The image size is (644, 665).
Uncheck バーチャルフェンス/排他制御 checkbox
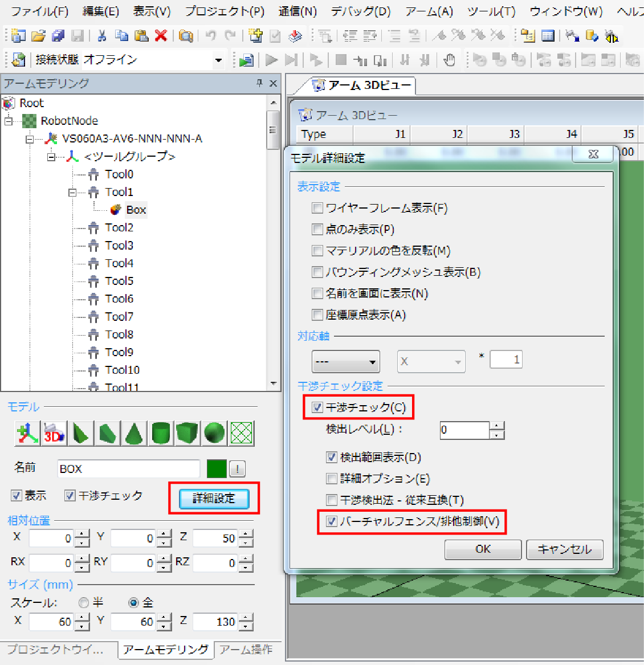point(332,521)
